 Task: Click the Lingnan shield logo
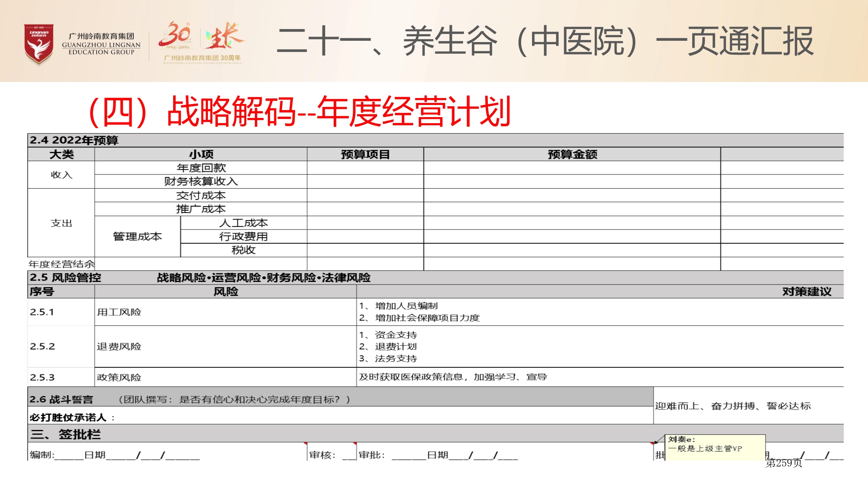coord(39,44)
